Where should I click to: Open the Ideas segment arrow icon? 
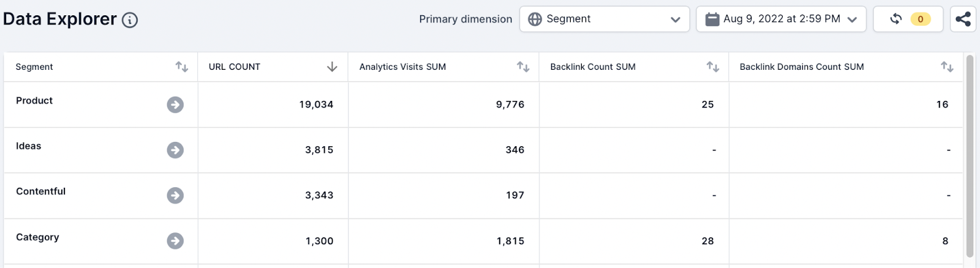click(x=175, y=150)
